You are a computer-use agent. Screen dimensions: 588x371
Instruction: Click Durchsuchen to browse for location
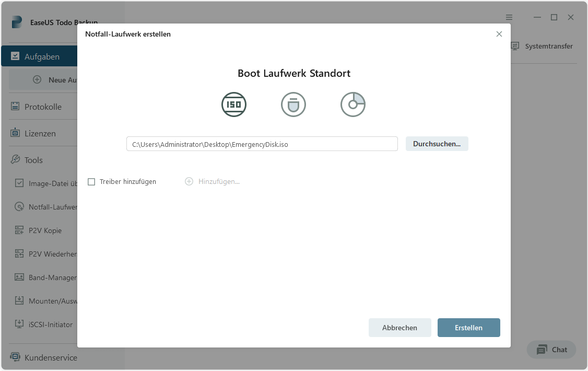(437, 144)
